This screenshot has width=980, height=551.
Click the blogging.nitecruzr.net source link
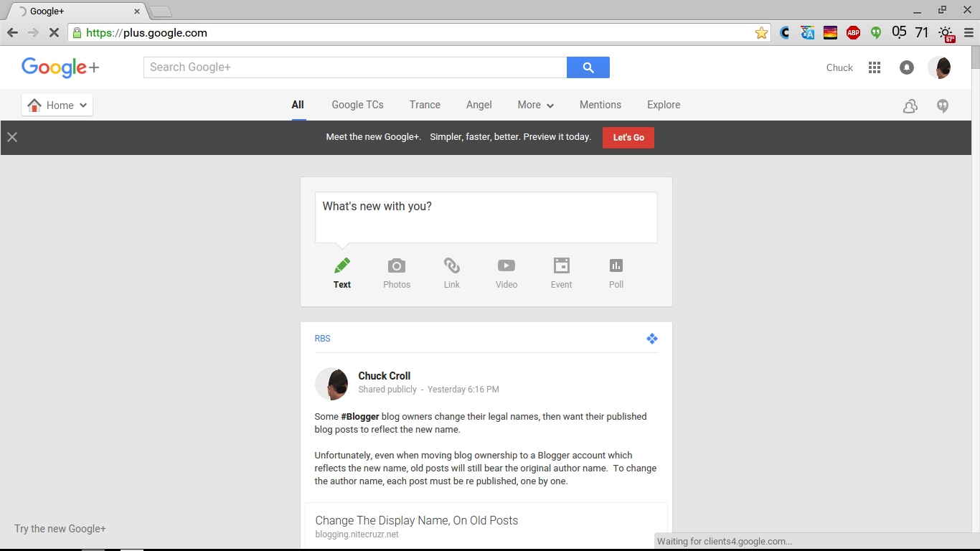tap(357, 534)
